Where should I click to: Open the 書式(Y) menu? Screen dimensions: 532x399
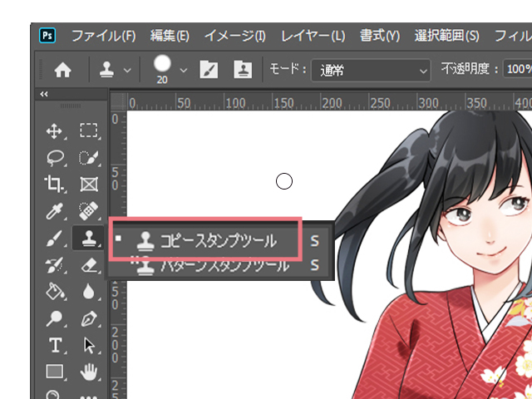tap(380, 36)
